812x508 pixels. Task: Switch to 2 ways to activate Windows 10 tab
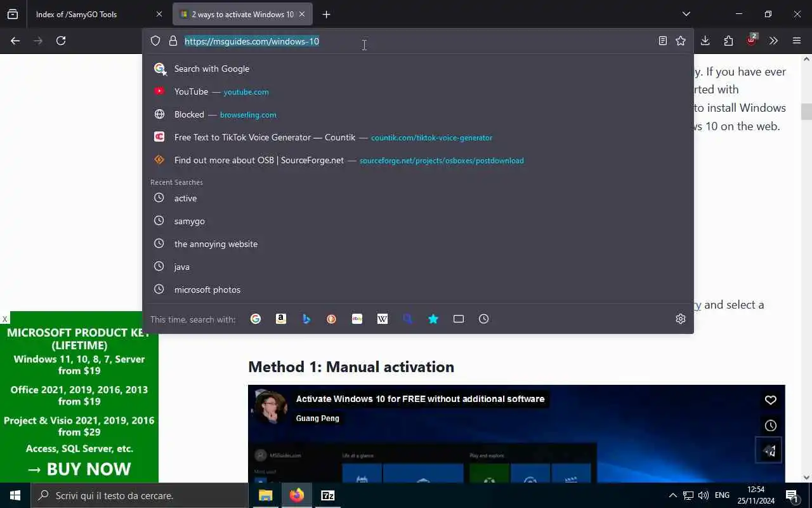tap(242, 14)
